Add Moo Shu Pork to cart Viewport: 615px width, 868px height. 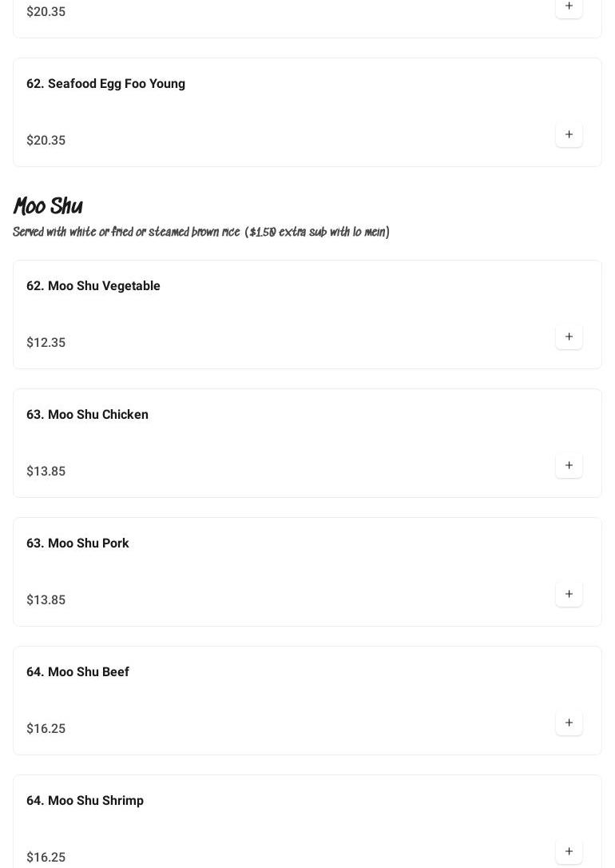point(569,594)
